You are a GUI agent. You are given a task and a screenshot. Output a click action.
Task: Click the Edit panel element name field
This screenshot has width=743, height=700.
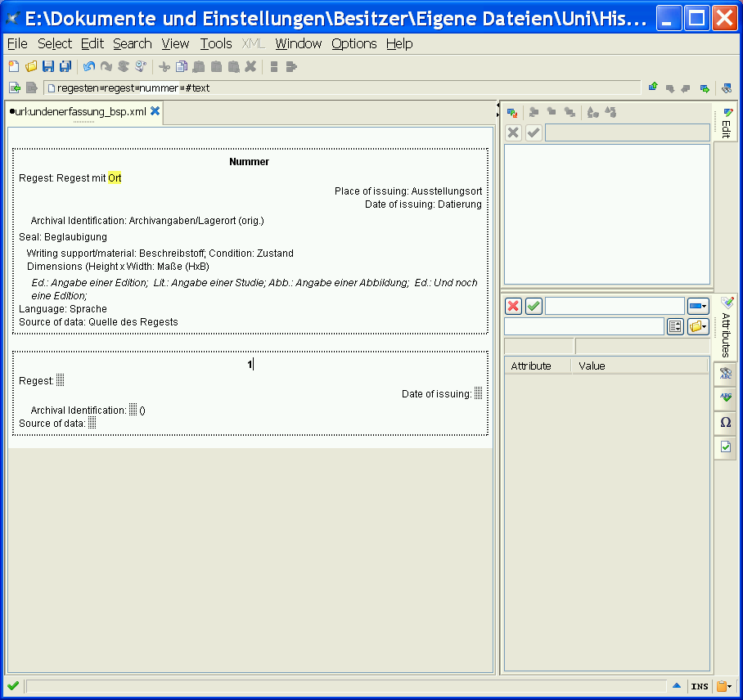628,132
